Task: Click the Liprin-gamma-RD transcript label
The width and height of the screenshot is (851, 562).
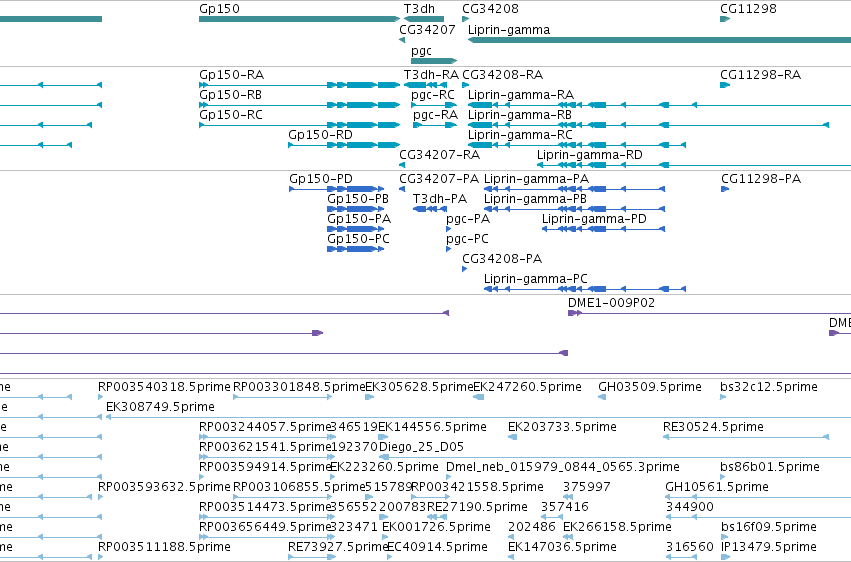Action: coord(589,155)
